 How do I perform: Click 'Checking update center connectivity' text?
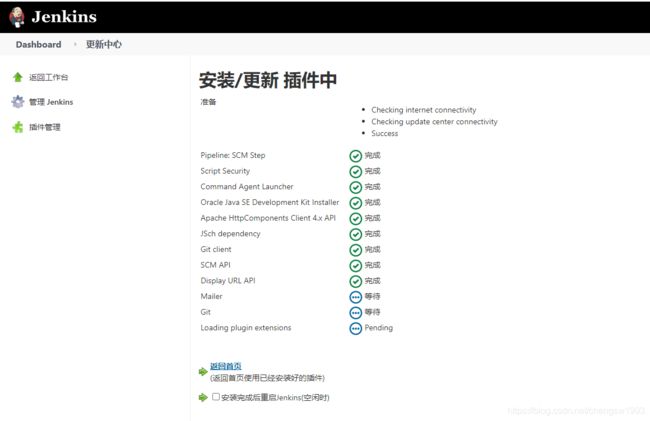click(x=434, y=121)
